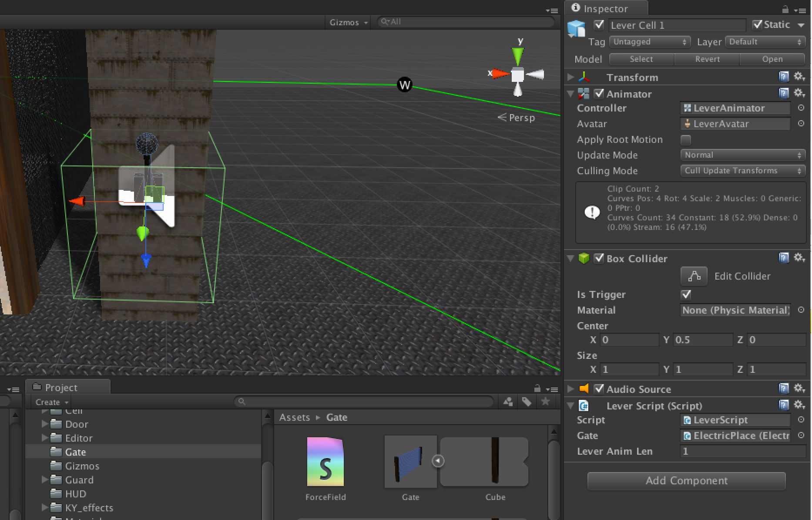Open the Culling Mode dropdown
The image size is (812, 520).
click(742, 171)
